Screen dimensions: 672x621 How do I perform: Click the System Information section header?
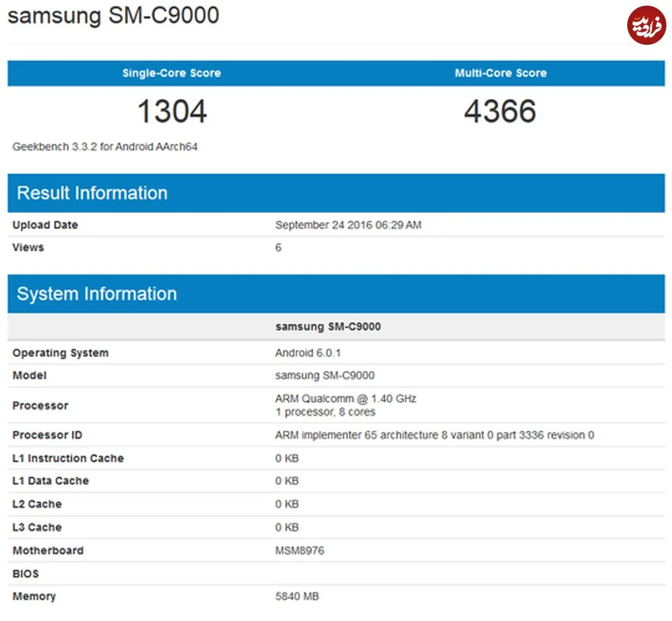coord(336,293)
